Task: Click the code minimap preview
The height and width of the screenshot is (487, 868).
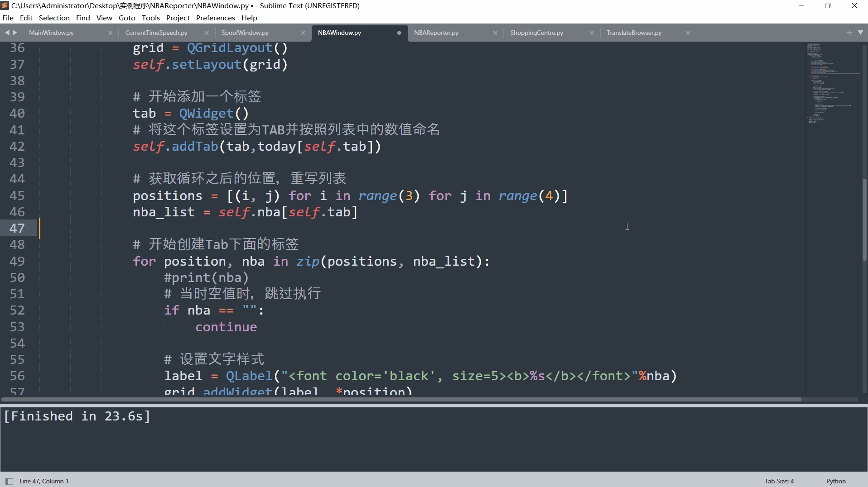Action: [833, 83]
